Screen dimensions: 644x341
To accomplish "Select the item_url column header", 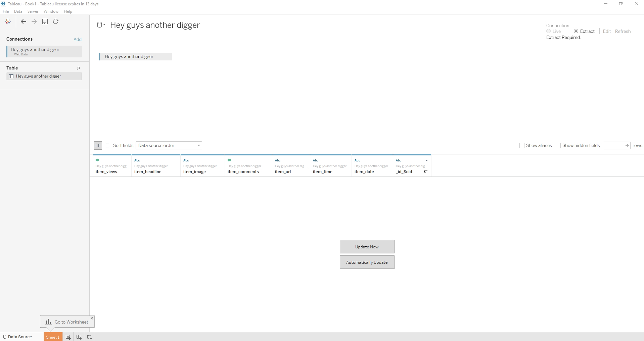I will [x=291, y=165].
